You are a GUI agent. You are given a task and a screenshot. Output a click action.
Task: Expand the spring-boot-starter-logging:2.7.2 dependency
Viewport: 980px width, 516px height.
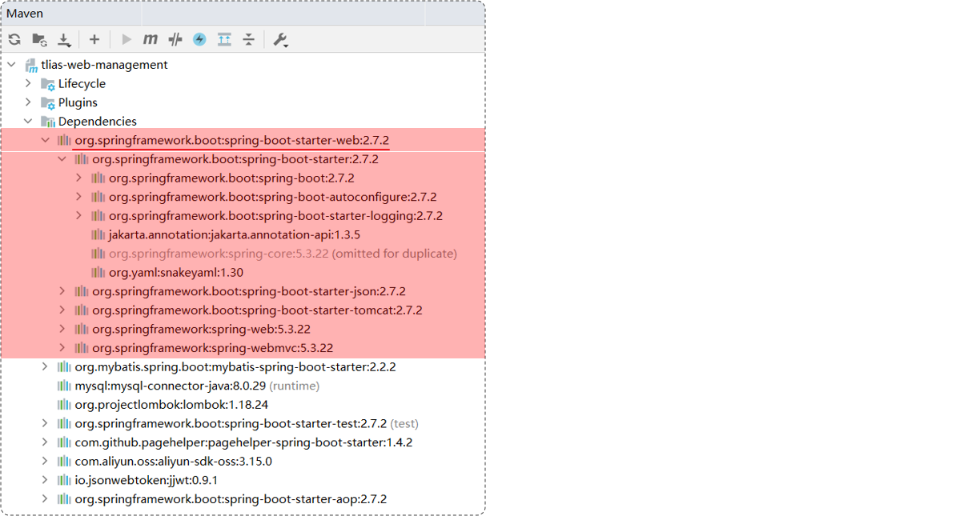[x=78, y=215]
